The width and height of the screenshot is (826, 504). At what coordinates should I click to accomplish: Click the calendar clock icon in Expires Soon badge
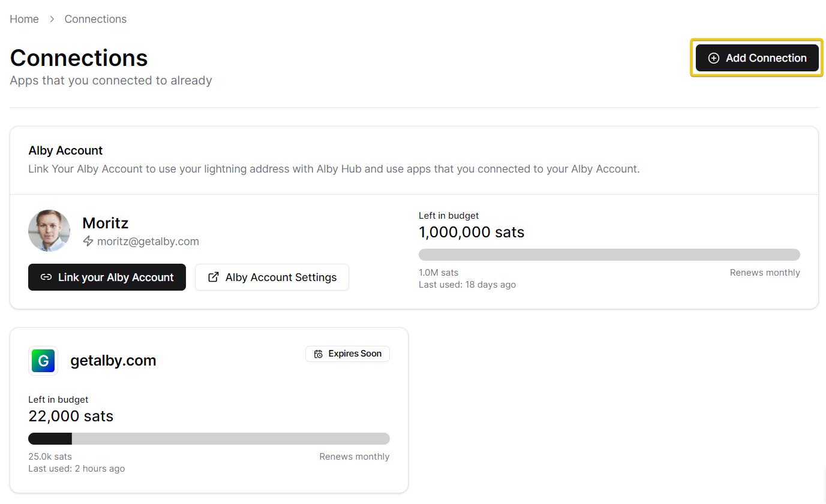(x=319, y=354)
